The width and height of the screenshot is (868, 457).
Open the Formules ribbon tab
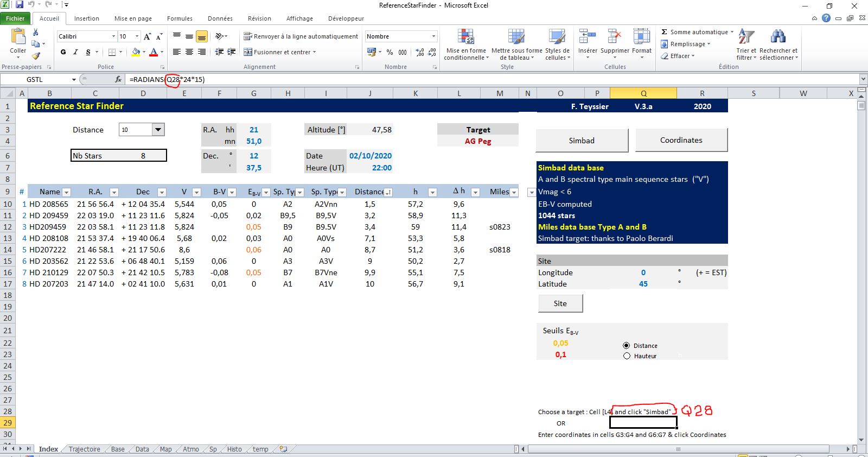tap(180, 18)
